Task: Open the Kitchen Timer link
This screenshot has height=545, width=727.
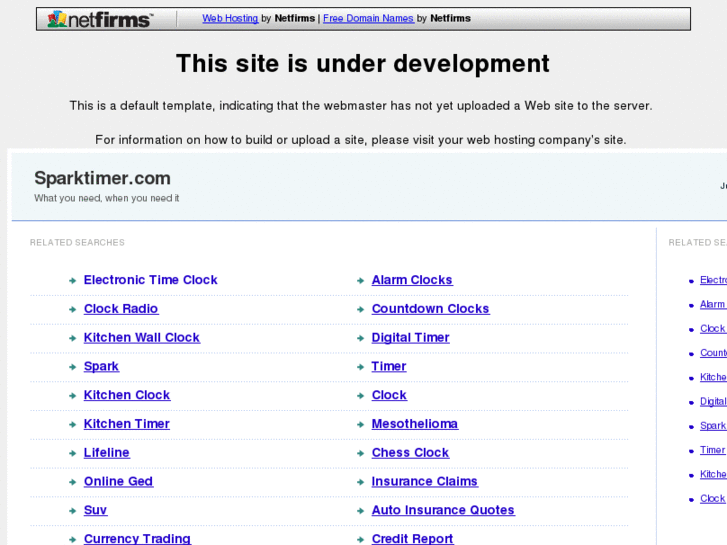Action: (127, 423)
